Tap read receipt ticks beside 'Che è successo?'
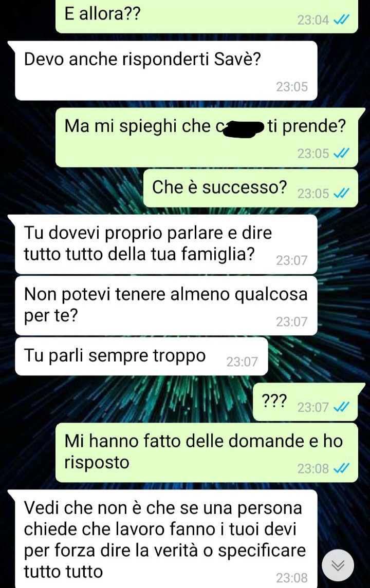The height and width of the screenshot is (588, 370). 342,194
